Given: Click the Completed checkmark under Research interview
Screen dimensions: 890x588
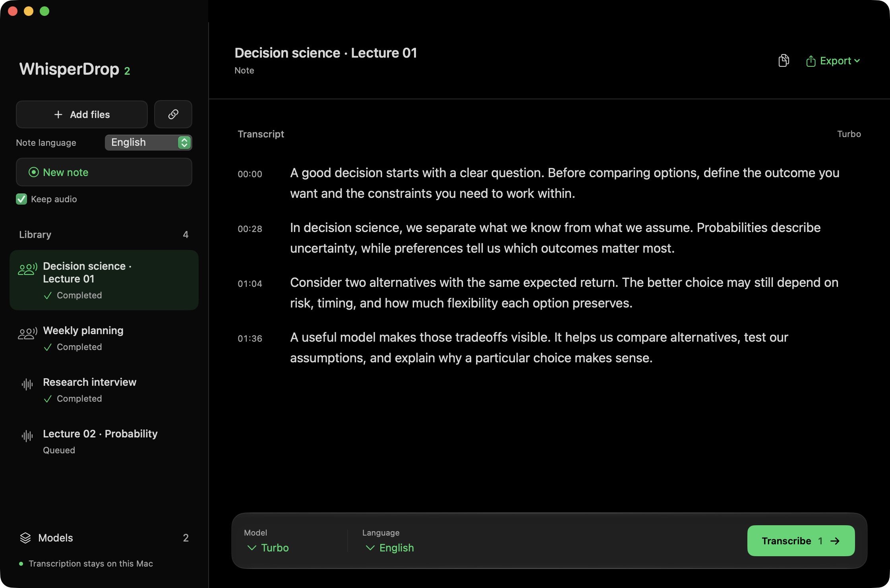Looking at the screenshot, I should coord(48,399).
